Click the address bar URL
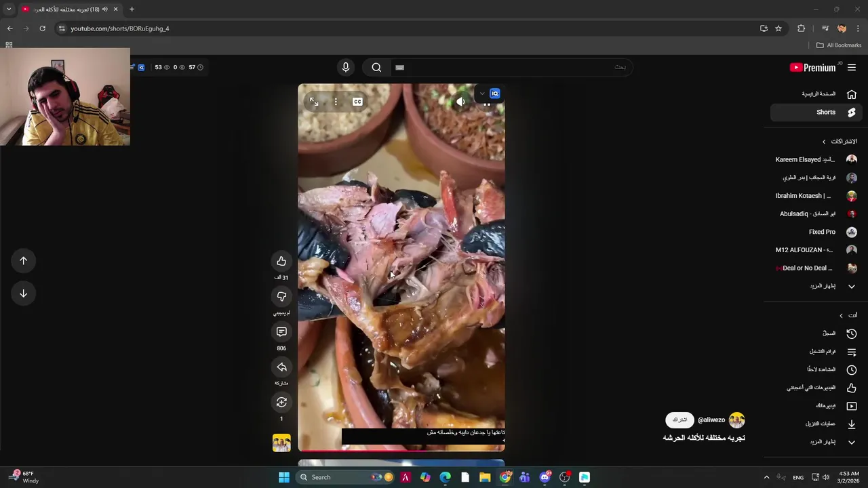The height and width of the screenshot is (488, 868). [x=120, y=28]
